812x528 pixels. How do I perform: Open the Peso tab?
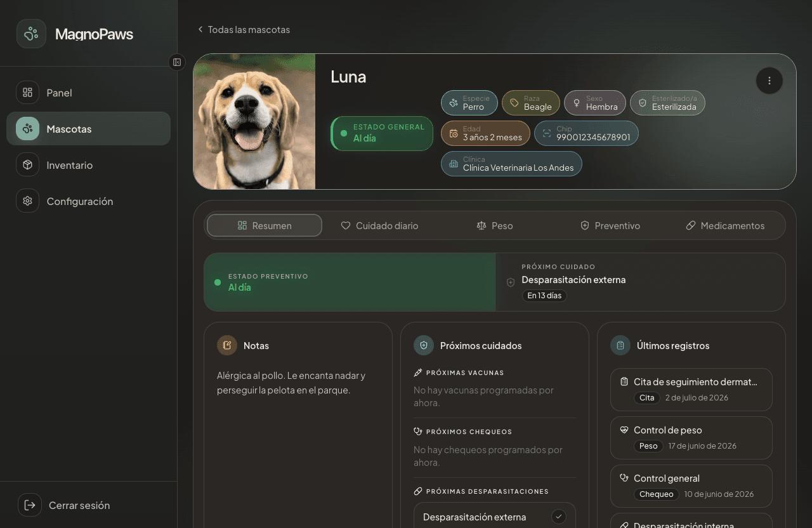pyautogui.click(x=495, y=225)
